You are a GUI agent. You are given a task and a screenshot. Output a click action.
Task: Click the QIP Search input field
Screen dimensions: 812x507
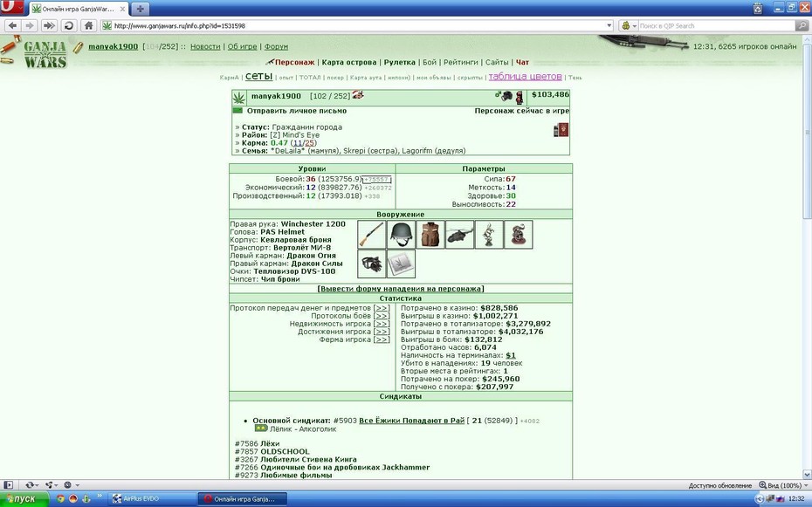click(x=716, y=25)
